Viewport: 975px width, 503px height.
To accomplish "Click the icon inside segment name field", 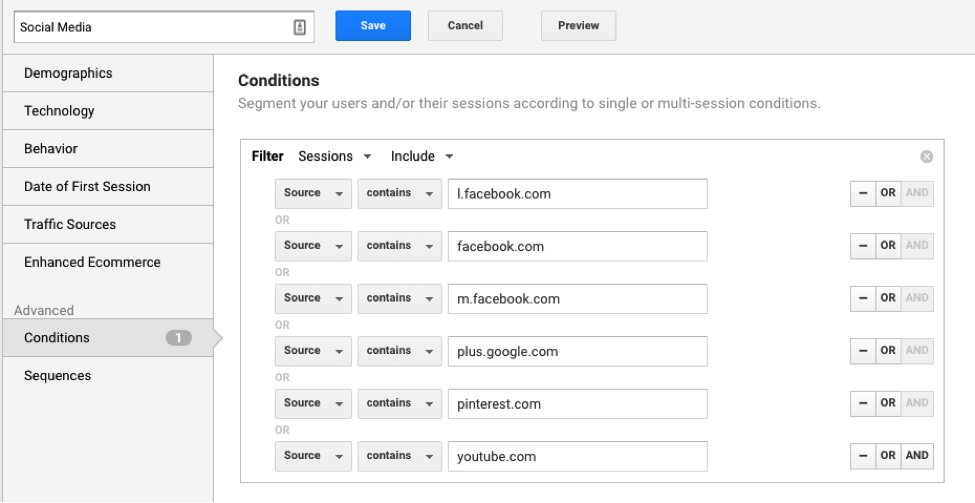I will pyautogui.click(x=300, y=27).
